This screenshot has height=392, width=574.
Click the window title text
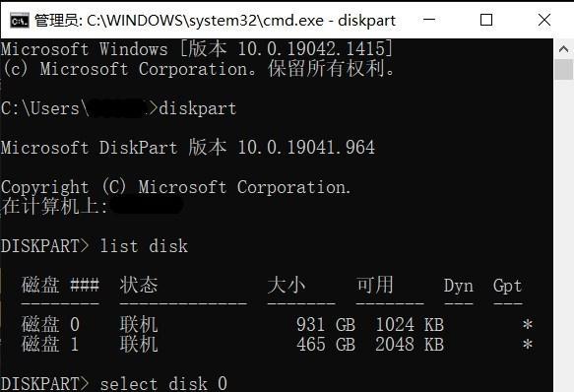(216, 21)
